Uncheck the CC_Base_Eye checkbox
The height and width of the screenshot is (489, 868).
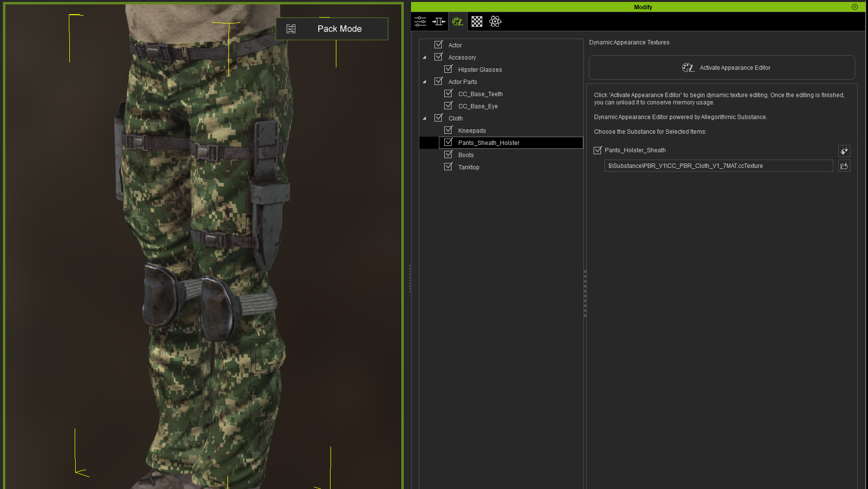coord(448,105)
